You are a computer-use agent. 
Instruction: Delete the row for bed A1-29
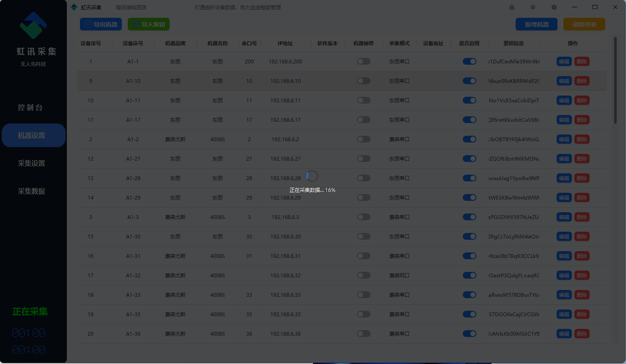point(582,197)
